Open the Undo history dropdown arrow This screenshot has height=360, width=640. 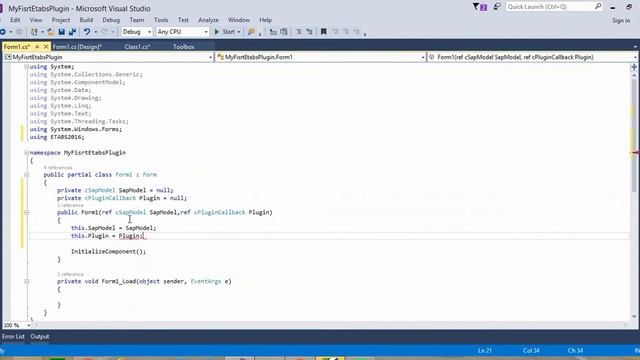coord(96,32)
